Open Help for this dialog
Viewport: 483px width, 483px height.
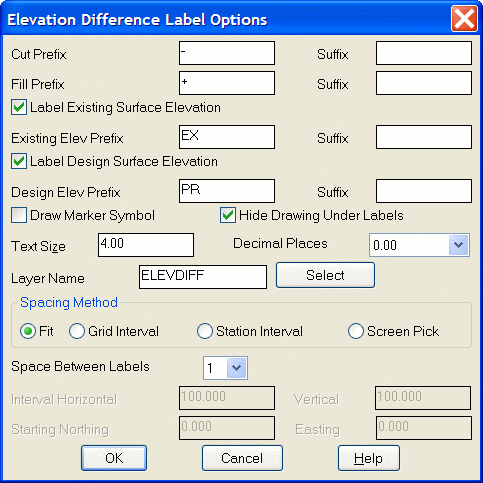(x=369, y=458)
